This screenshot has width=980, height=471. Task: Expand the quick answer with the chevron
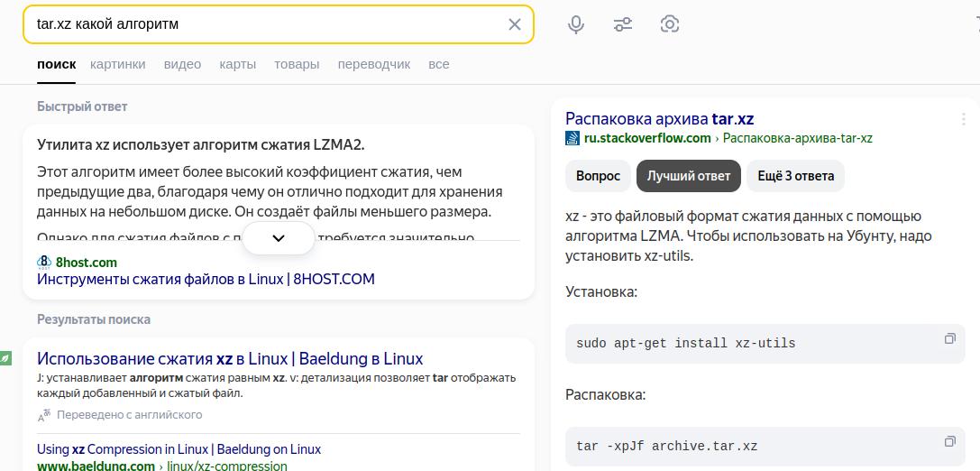click(279, 238)
